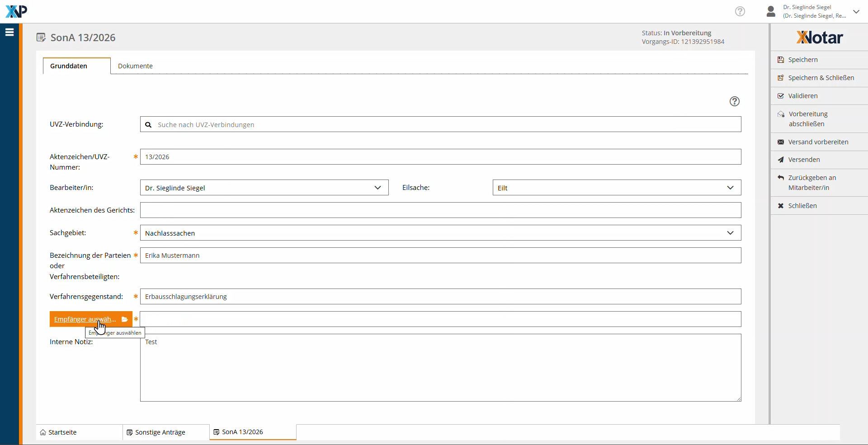Click the form help question mark icon

point(734,101)
